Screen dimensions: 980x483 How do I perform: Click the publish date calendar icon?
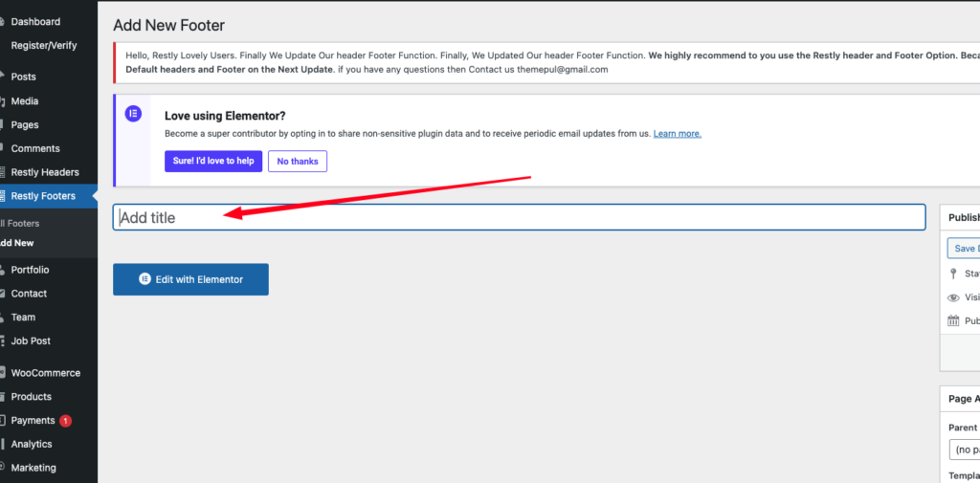953,321
